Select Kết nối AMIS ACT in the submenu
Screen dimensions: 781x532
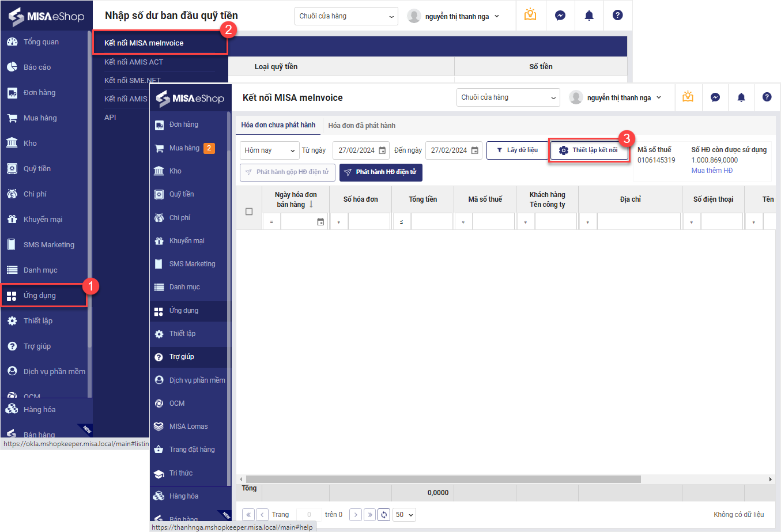pos(134,62)
